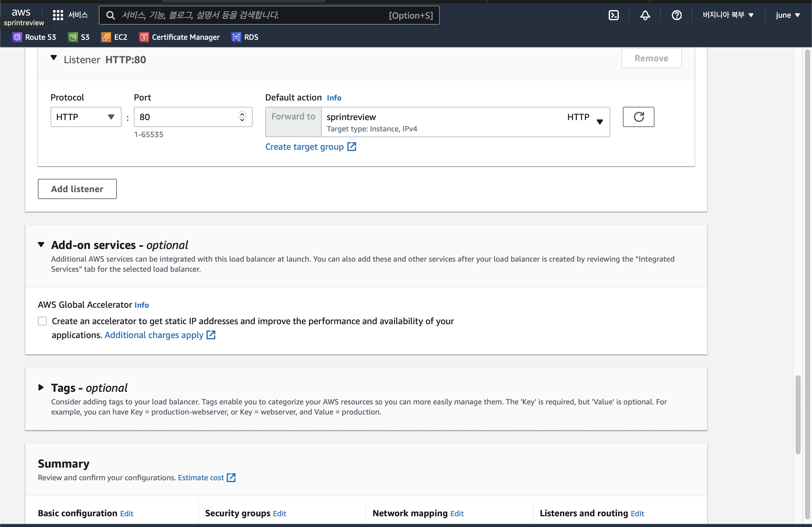Click the Route 53 shortcut icon
Image resolution: width=812 pixels, height=527 pixels.
[x=17, y=37]
